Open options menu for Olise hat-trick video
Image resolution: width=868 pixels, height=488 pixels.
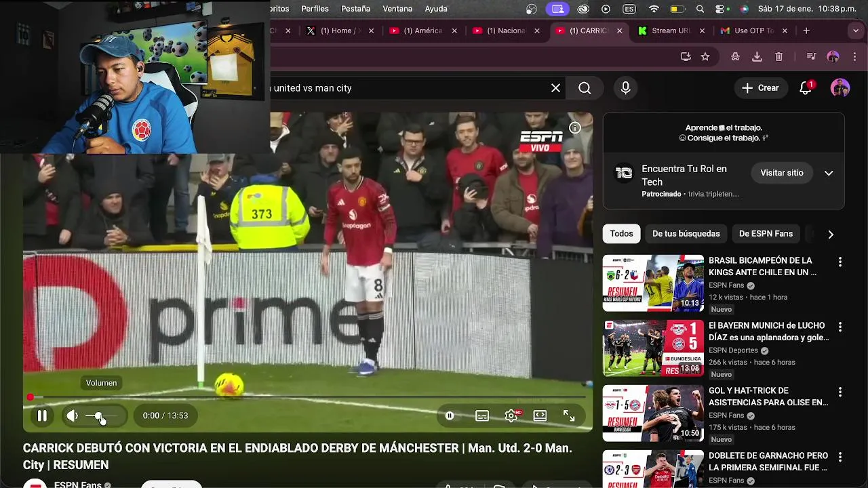click(840, 392)
